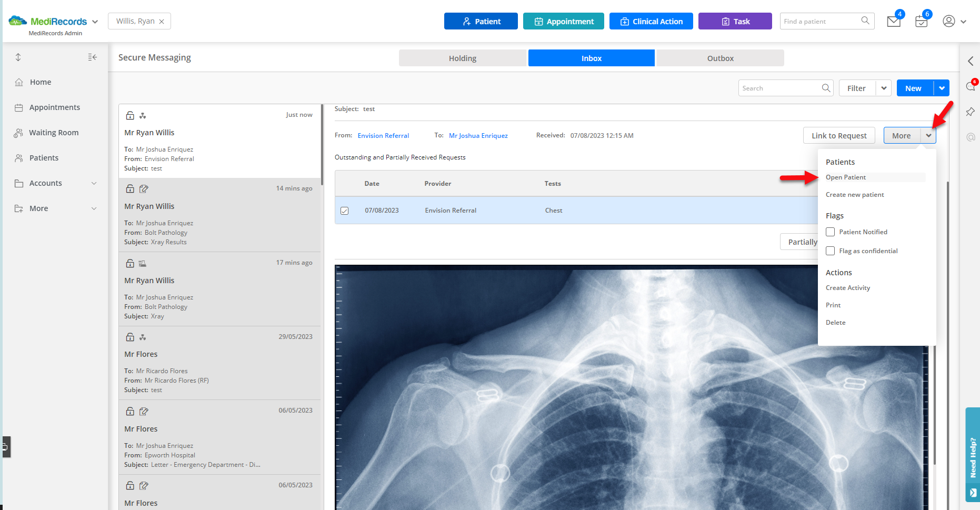Expand the More sidebar submenu
The width and height of the screenshot is (980, 510).
tap(94, 208)
